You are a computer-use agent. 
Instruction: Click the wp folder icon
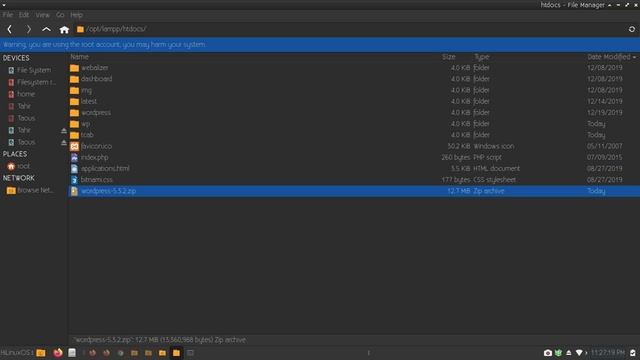pos(74,124)
